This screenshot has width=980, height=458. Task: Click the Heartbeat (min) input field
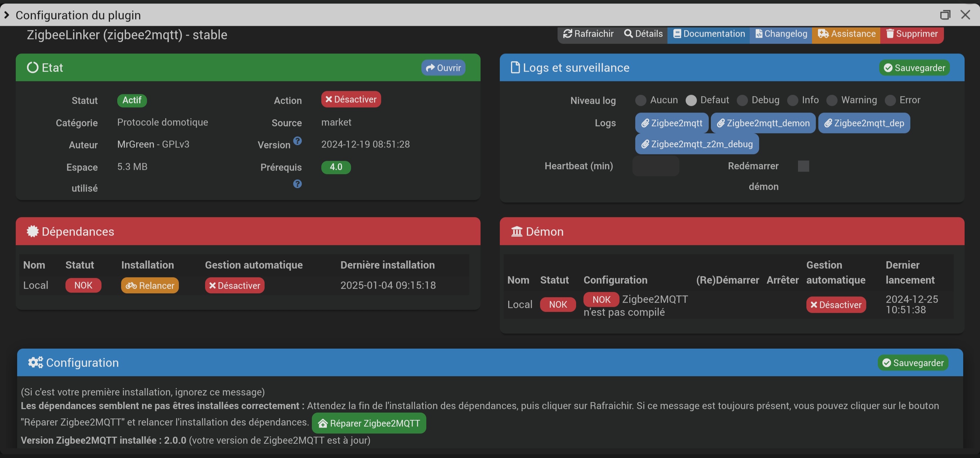[656, 166]
